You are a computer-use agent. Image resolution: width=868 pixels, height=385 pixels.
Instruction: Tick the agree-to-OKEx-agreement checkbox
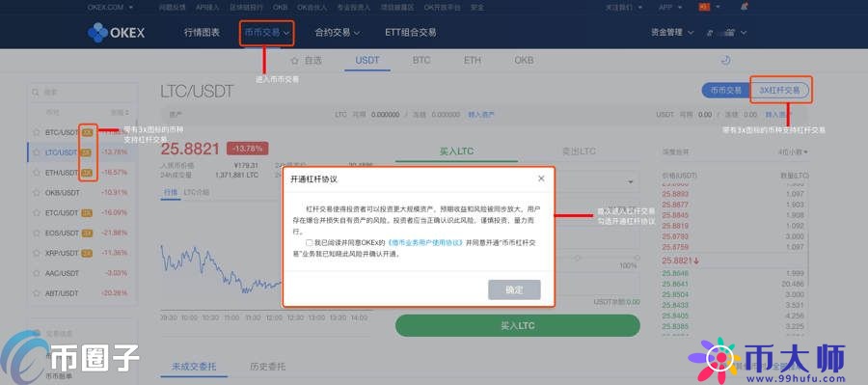pos(309,242)
